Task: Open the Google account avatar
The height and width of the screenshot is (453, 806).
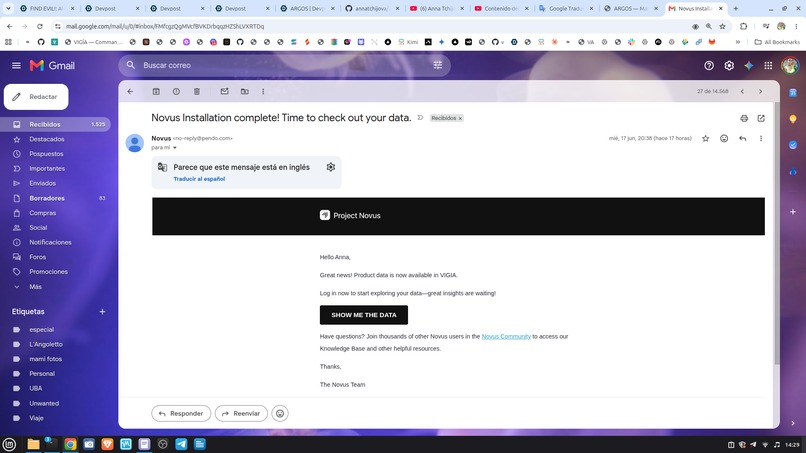Action: click(790, 65)
